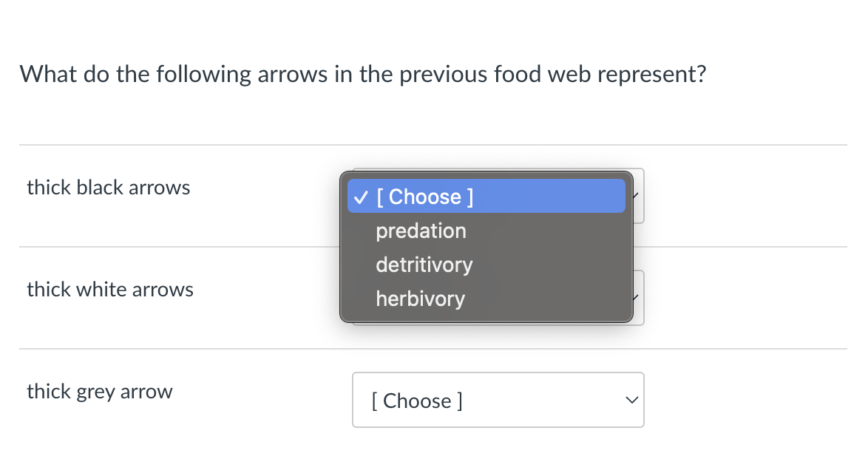Select "detritivory" from the open dropdown
This screenshot has width=868, height=473.
(x=424, y=265)
